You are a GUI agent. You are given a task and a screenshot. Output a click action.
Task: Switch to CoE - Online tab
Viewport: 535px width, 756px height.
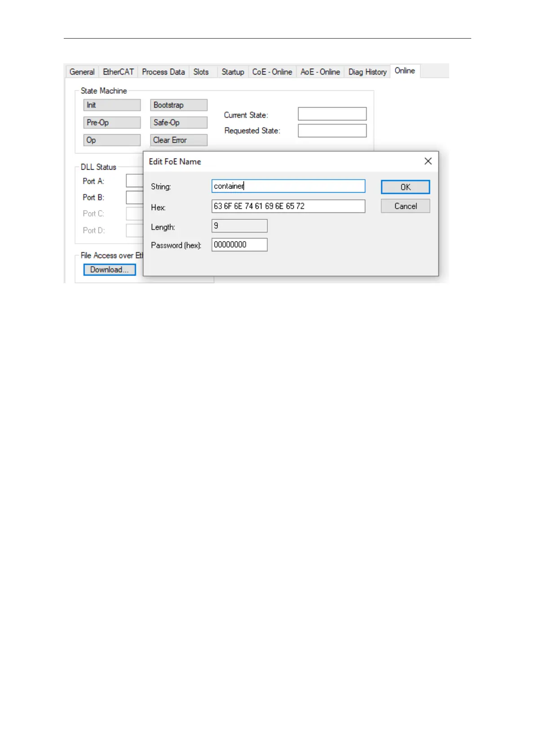click(272, 72)
